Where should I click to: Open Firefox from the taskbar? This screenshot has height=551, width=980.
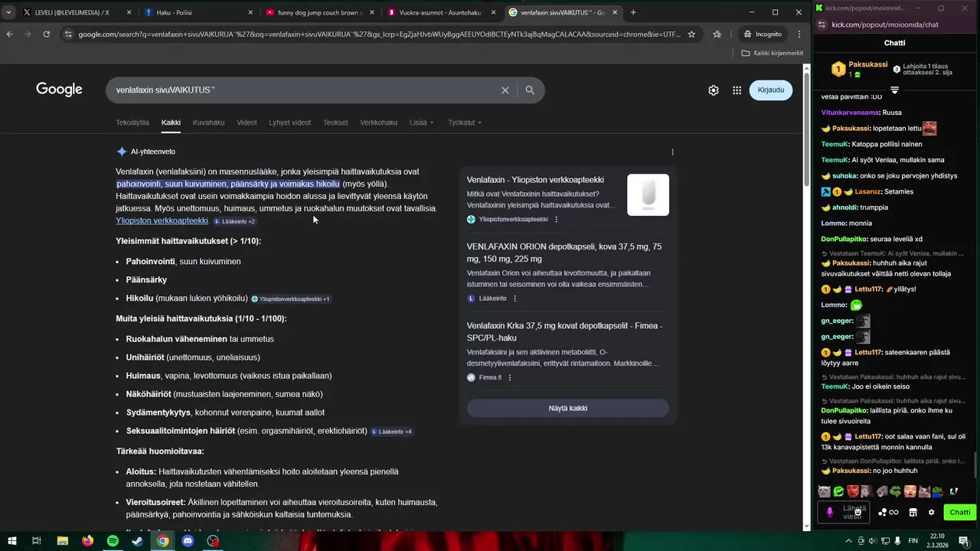point(87,541)
